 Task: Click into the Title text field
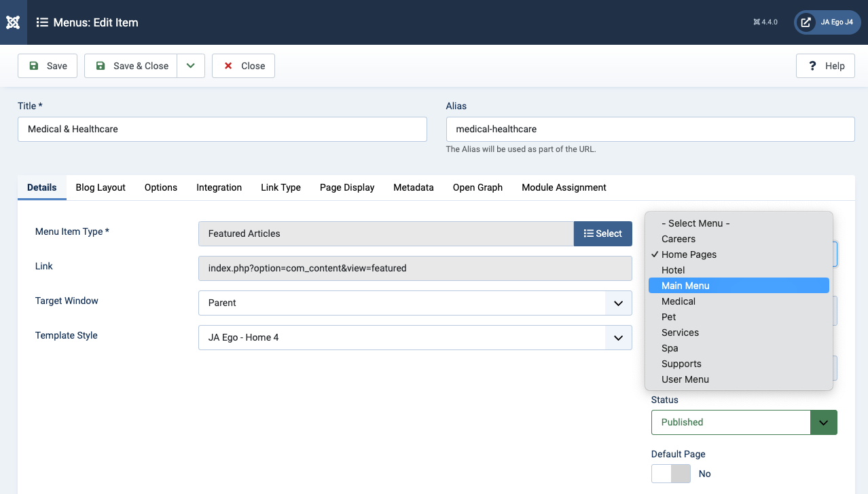click(222, 129)
